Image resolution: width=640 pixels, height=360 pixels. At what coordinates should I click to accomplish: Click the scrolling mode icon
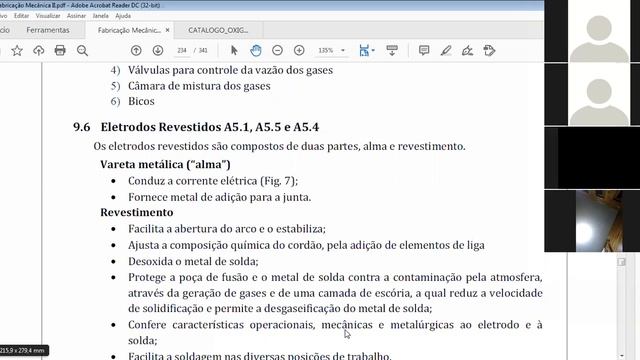tap(392, 51)
